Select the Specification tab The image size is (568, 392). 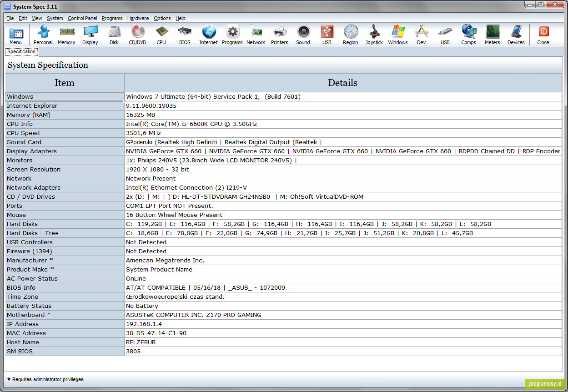21,51
